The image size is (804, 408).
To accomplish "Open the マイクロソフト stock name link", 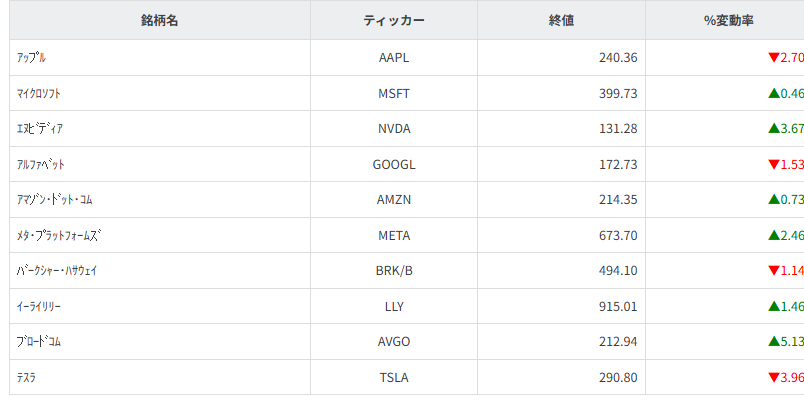I will tap(41, 93).
